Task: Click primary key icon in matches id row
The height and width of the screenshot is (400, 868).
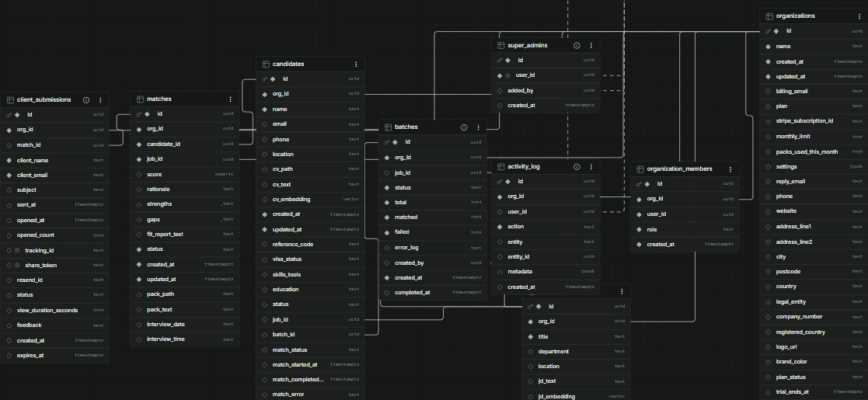Action: (x=138, y=114)
